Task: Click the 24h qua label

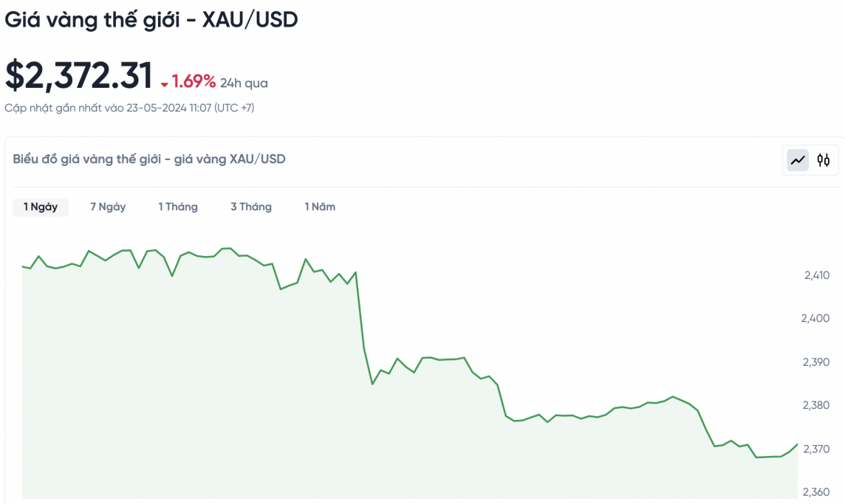Action: tap(244, 83)
